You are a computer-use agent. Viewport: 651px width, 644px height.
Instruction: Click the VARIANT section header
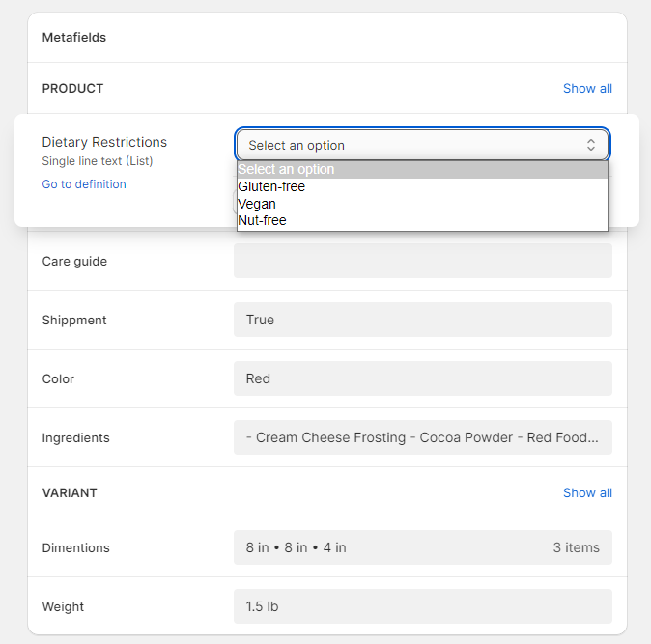click(x=70, y=493)
